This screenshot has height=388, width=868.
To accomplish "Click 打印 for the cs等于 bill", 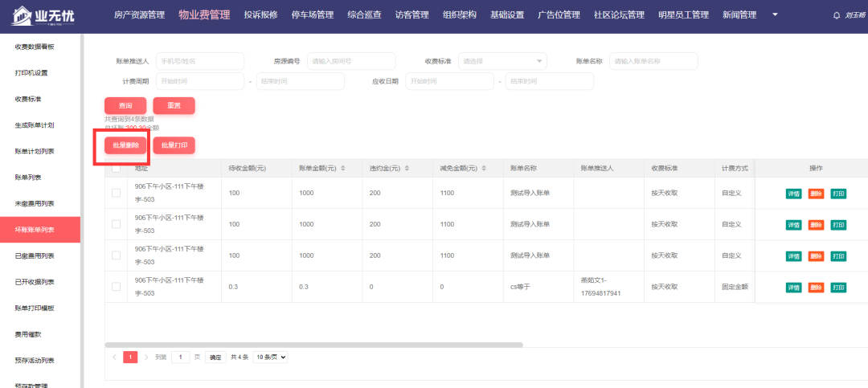I will point(838,288).
